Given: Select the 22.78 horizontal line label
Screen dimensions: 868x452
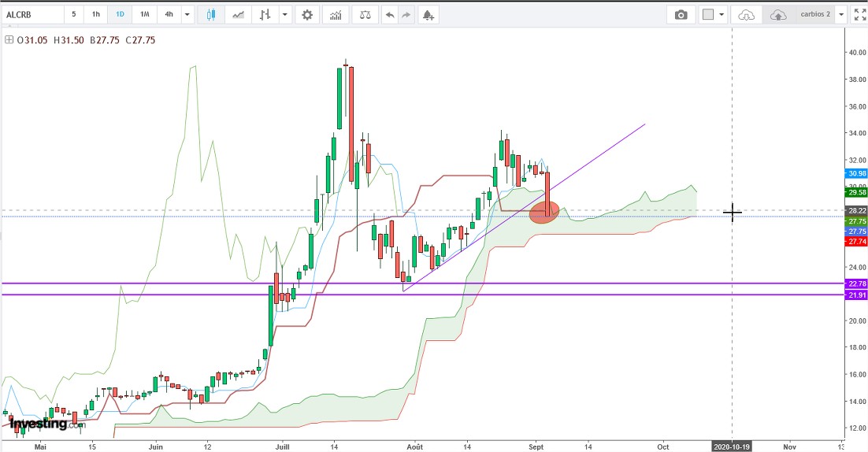Looking at the screenshot, I should tap(857, 283).
